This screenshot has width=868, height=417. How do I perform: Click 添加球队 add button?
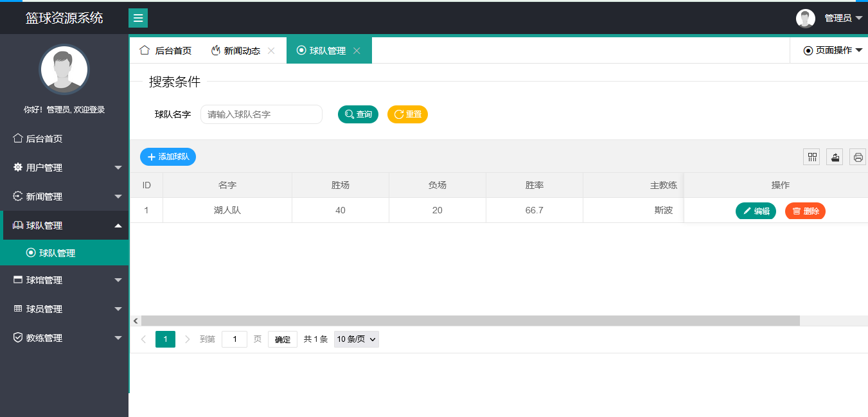pyautogui.click(x=168, y=157)
